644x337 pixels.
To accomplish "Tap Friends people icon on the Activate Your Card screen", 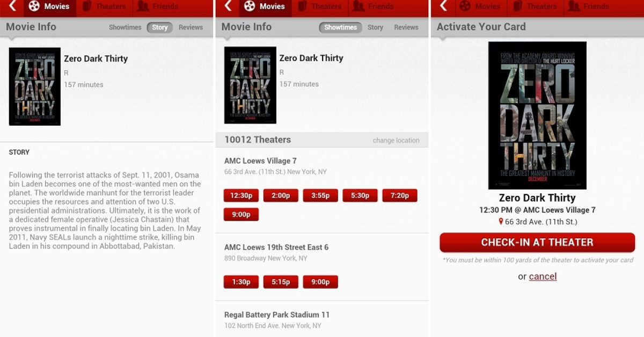I will (x=574, y=6).
